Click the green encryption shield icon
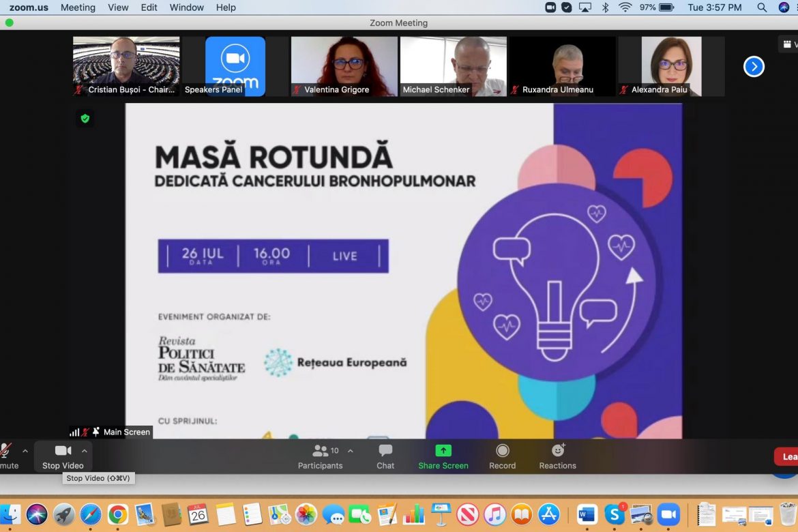This screenshot has height=532, width=798. [85, 119]
